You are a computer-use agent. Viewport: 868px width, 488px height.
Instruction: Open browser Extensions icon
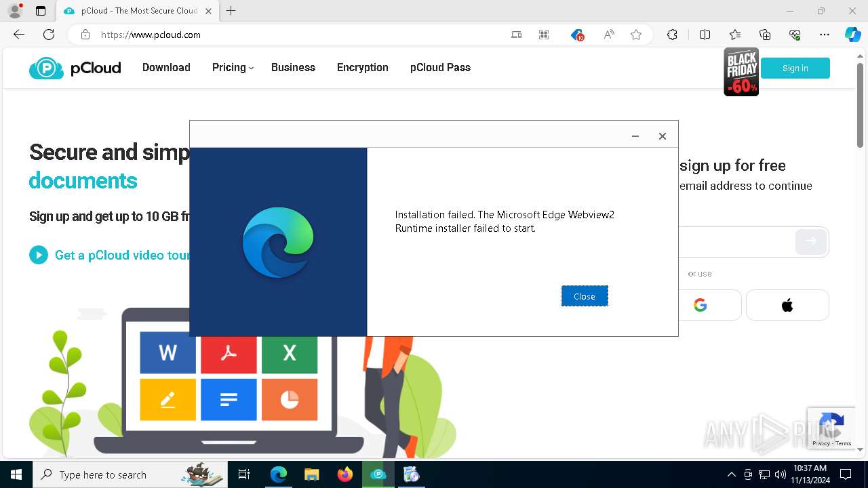pyautogui.click(x=672, y=35)
